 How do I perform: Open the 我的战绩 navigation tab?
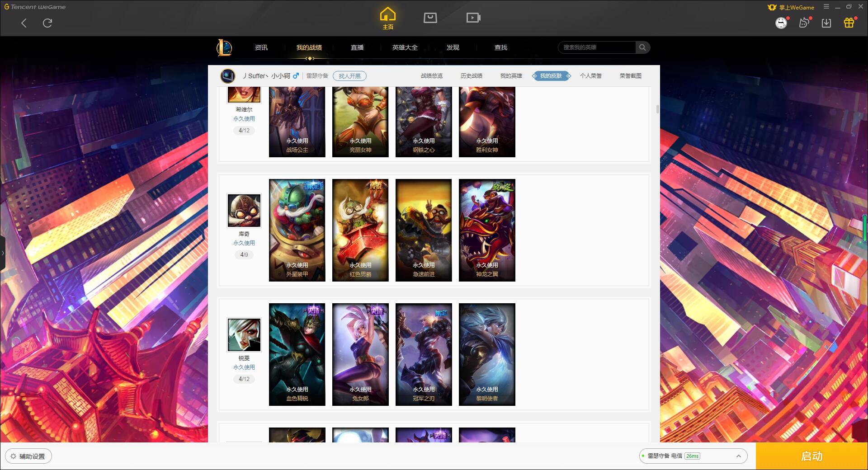click(x=309, y=47)
